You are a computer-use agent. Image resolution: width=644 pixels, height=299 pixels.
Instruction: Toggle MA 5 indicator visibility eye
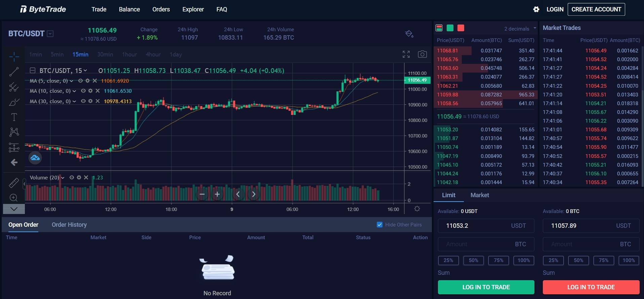[80, 81]
